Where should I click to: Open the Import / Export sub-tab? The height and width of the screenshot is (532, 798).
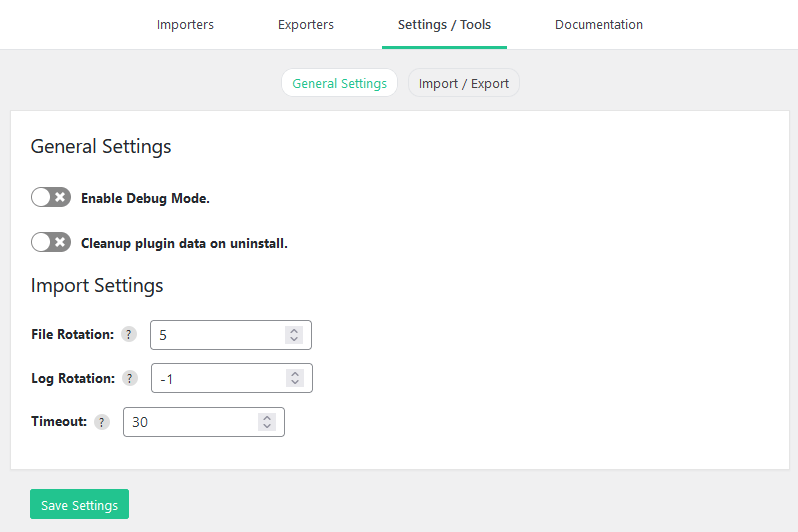tap(464, 83)
